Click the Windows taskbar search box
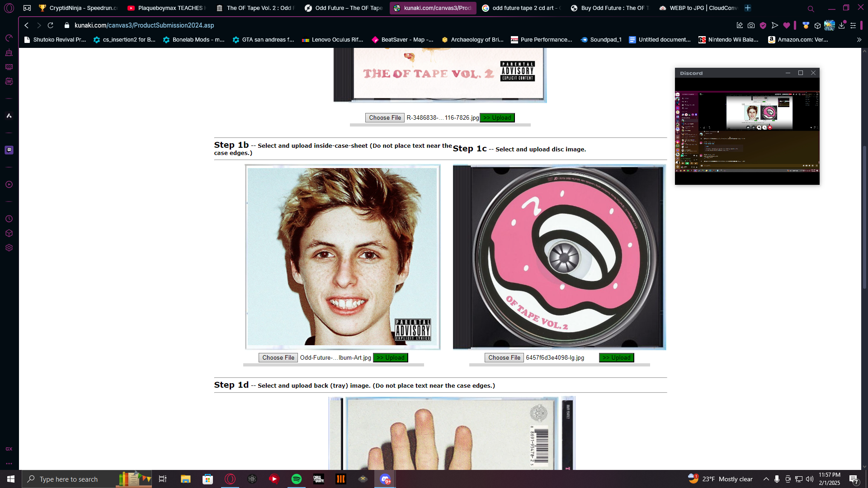This screenshot has width=868, height=488. tap(68, 479)
